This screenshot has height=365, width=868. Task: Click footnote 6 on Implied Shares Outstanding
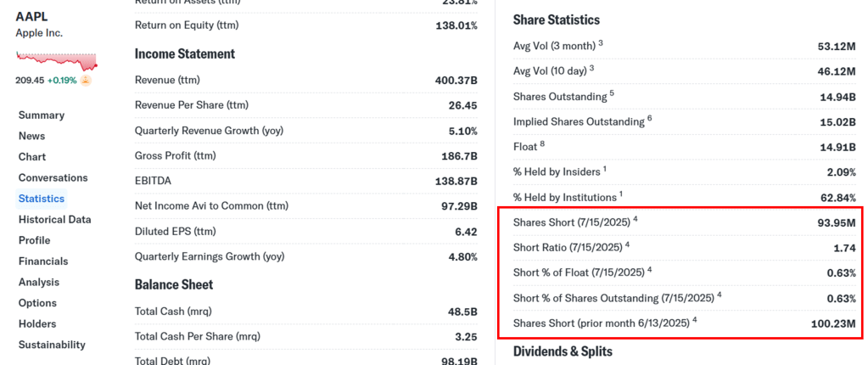point(649,118)
